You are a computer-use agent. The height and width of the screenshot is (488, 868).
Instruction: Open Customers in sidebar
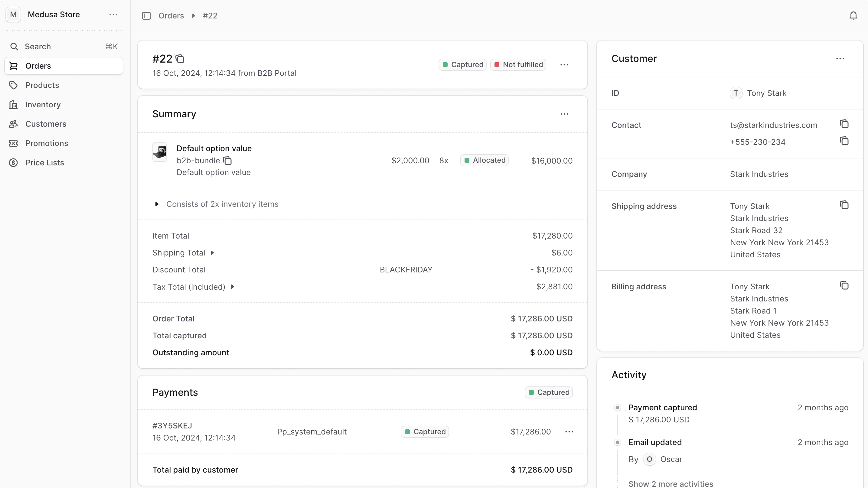click(64, 124)
